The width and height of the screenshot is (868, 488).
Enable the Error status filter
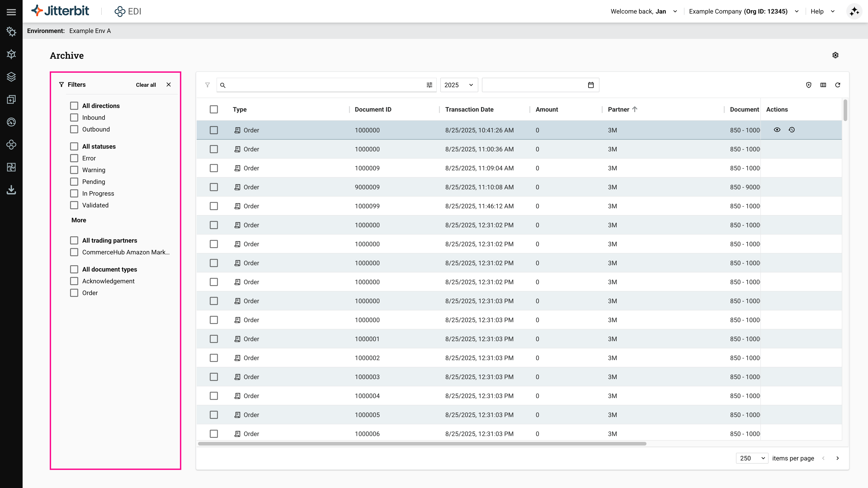coord(74,158)
